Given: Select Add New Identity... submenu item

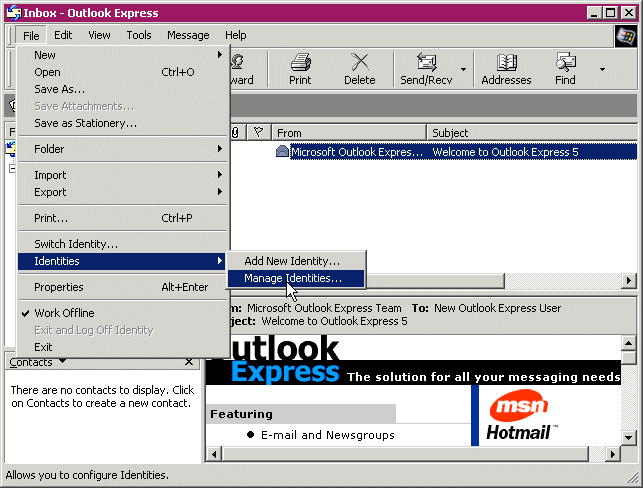Looking at the screenshot, I should click(x=296, y=261).
